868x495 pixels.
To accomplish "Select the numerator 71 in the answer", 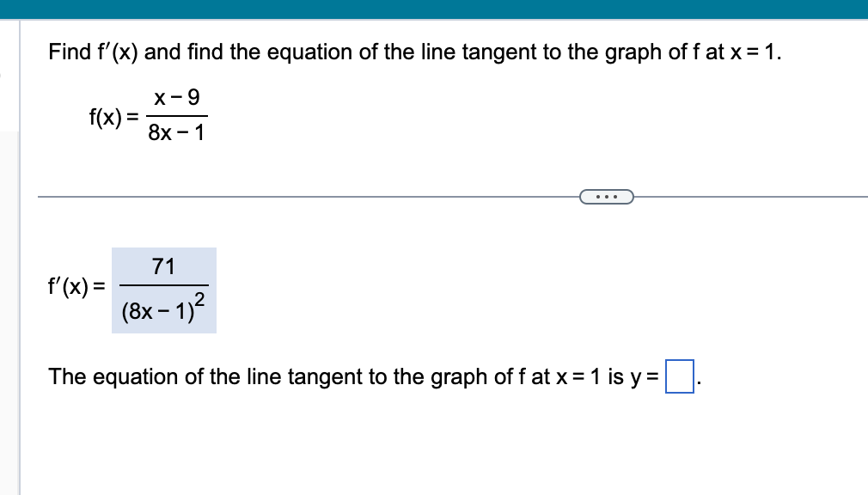I will [164, 266].
